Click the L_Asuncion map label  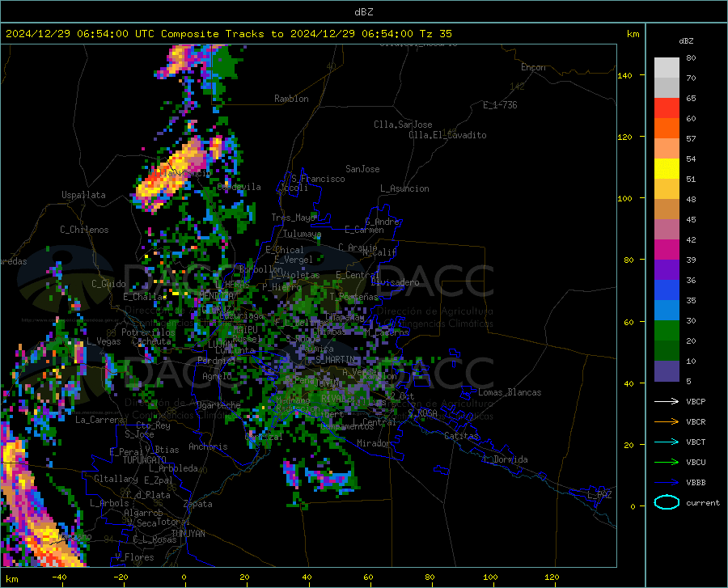coord(404,188)
